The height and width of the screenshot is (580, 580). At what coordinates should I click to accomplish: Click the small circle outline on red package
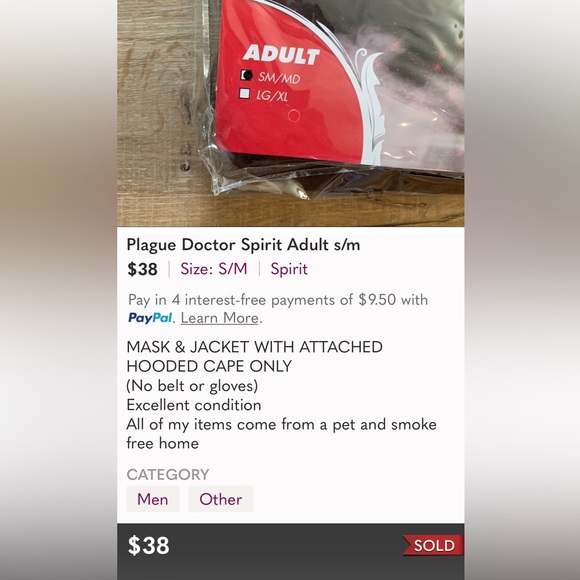pyautogui.click(x=294, y=115)
